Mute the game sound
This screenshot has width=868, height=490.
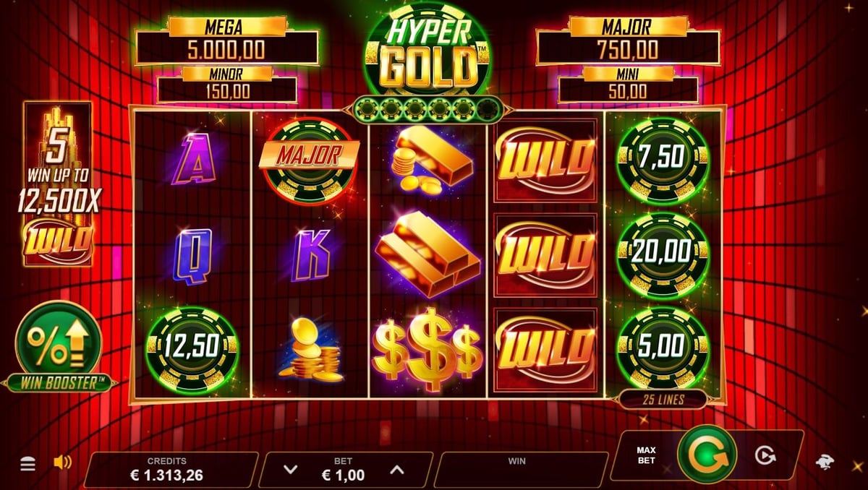click(x=64, y=463)
